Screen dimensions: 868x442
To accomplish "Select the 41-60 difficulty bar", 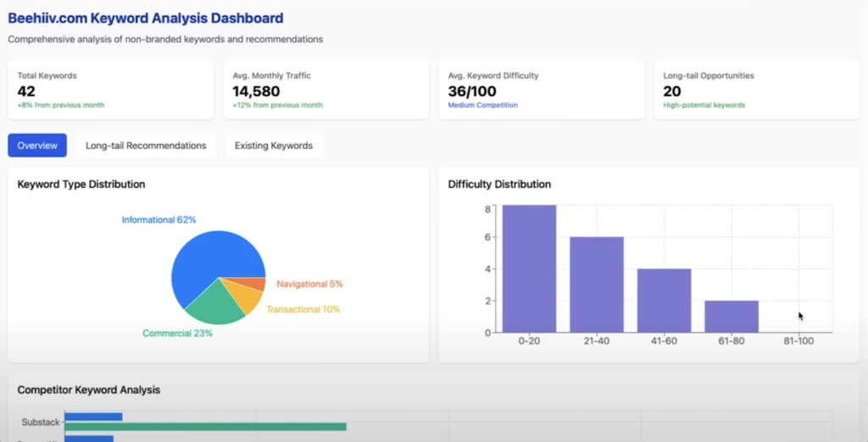I will [x=665, y=301].
